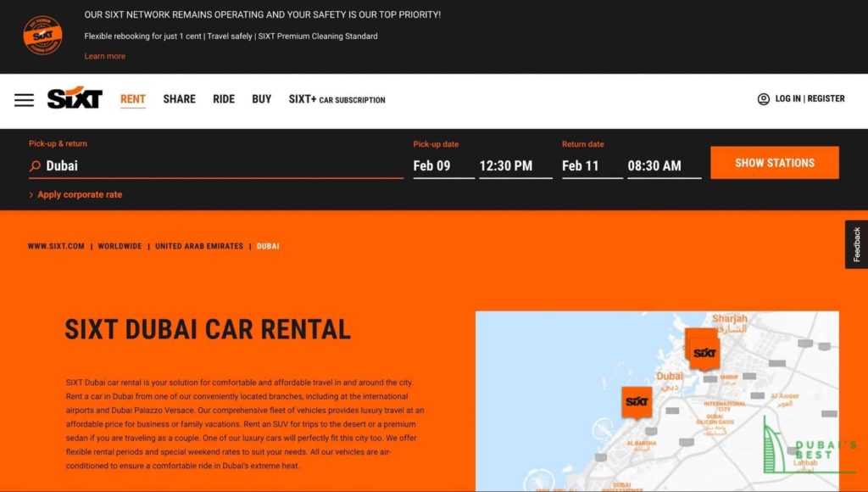The width and height of the screenshot is (868, 492).
Task: Open the return time 08:30 AM dropdown
Action: (x=664, y=166)
